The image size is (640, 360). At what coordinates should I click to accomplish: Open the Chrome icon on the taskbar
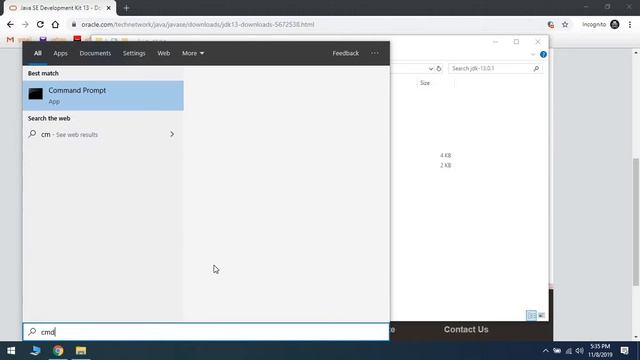[58, 351]
